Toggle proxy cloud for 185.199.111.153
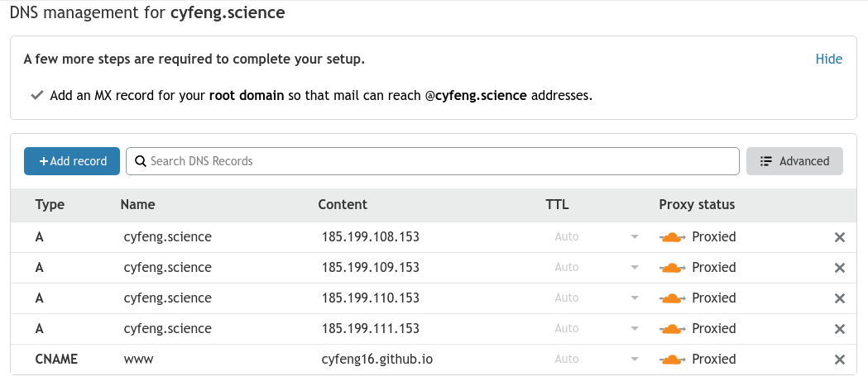Screen dimensions: 868x386 673,329
